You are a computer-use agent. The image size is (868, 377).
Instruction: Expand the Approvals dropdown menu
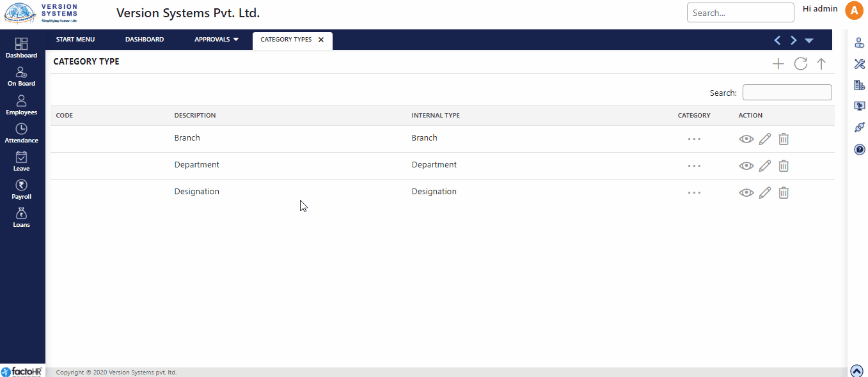click(x=216, y=40)
